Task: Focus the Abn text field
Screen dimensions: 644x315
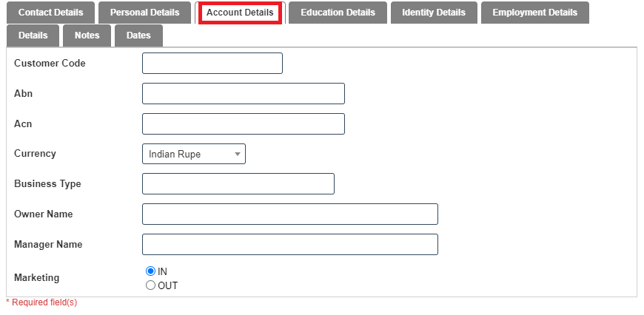Action: (244, 94)
